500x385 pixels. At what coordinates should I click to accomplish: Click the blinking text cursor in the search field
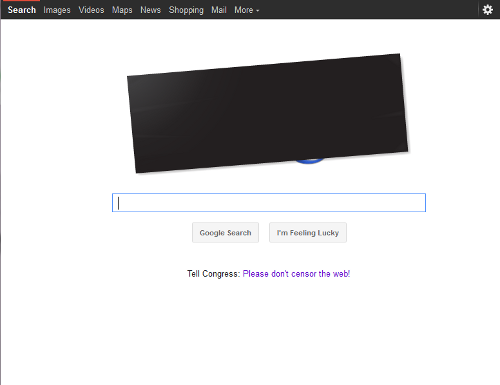tap(118, 203)
